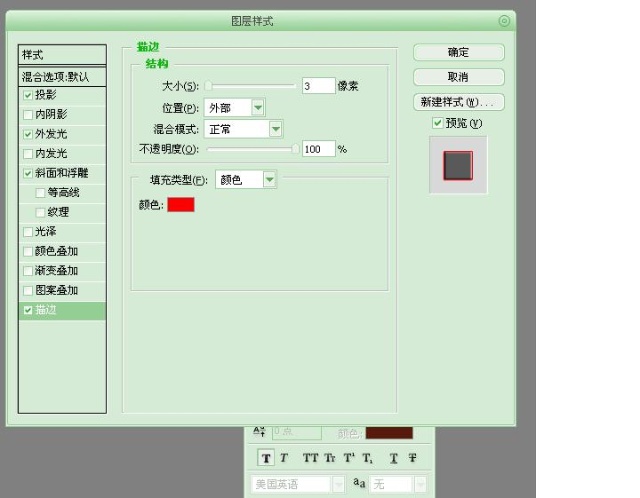Toggle the Strikethrough text icon
This screenshot has width=640, height=498.
(x=412, y=458)
